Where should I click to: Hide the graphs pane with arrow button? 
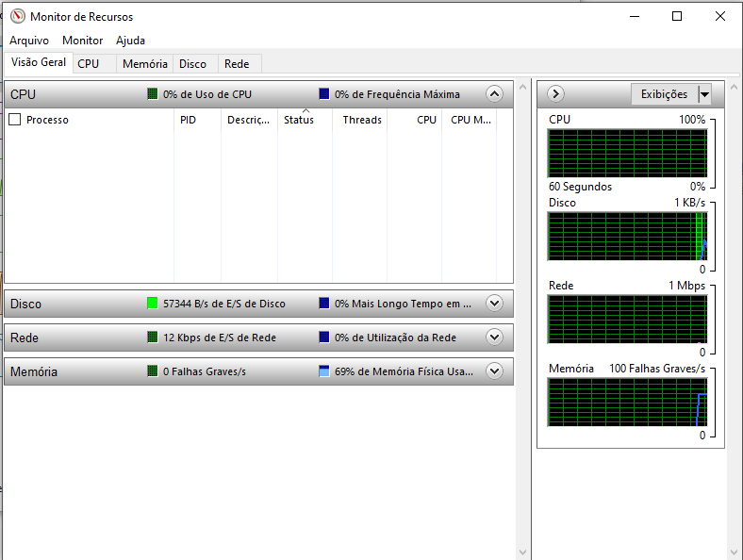(555, 94)
